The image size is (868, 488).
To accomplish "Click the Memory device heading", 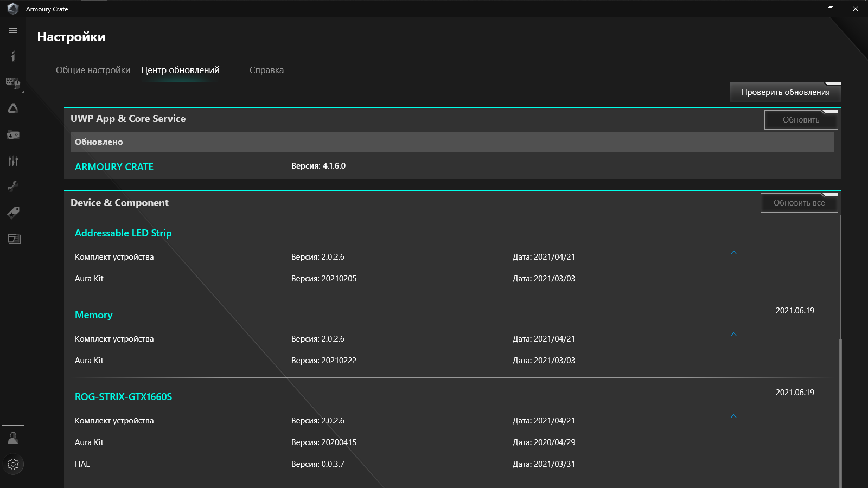I will point(93,315).
